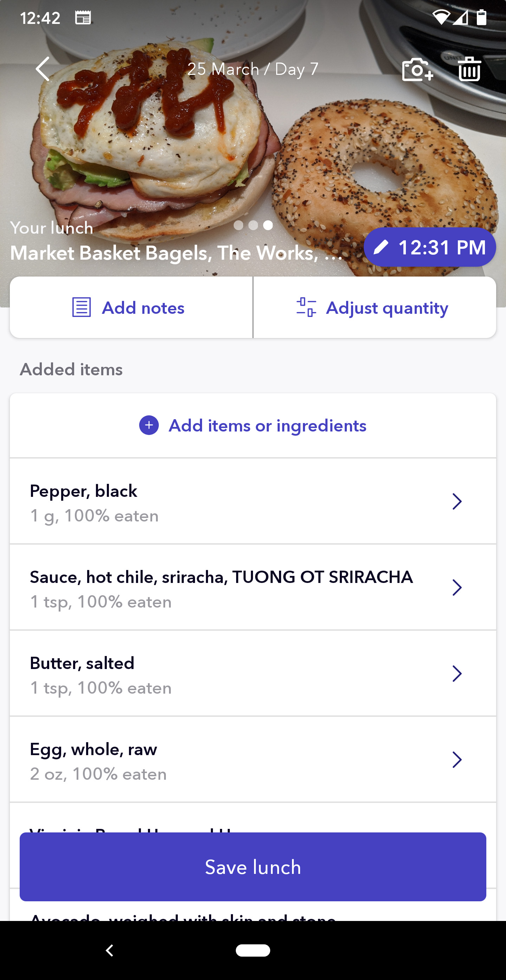506x980 pixels.
Task: Expand the Egg, whole, raw item chevron
Action: point(456,759)
